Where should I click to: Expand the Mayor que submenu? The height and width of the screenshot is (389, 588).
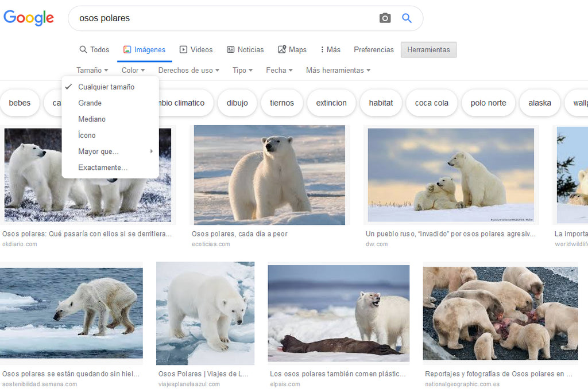coord(99,151)
